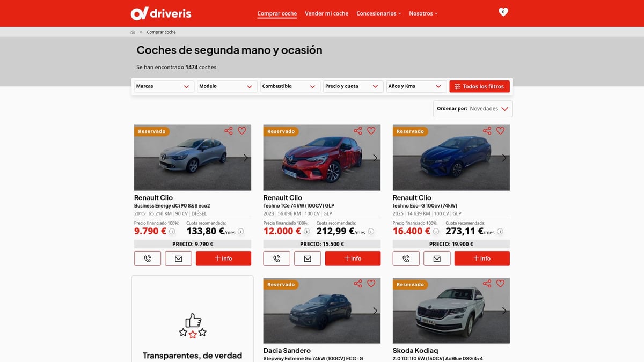Click Todos los filtros button
Viewport: 644px width, 362px height.
tap(479, 86)
